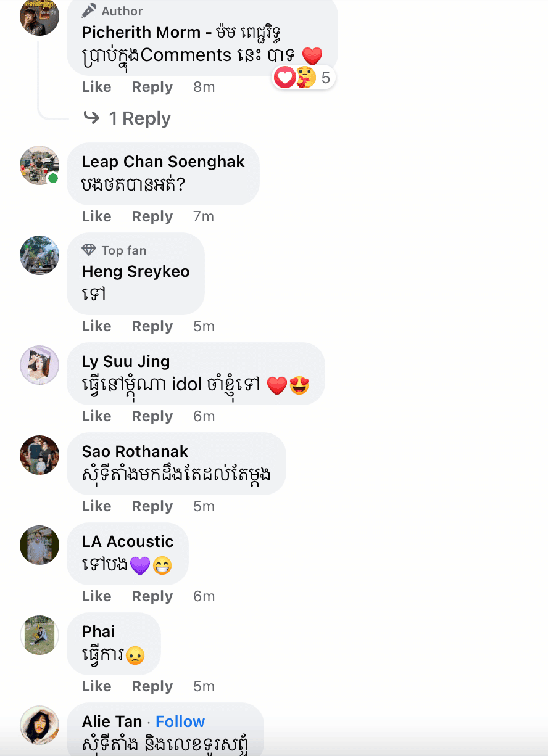Click the Top fan diamond badge

tap(89, 250)
